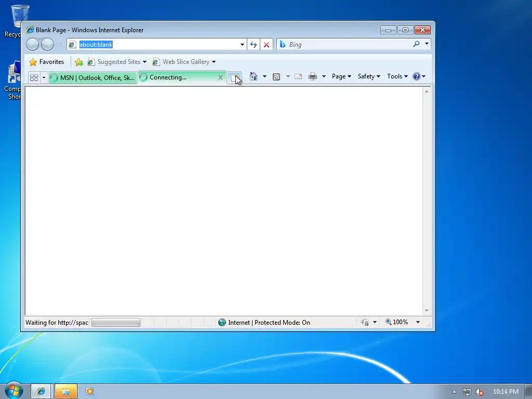Image resolution: width=532 pixels, height=399 pixels.
Task: Click the muted volume tray icon
Action: tap(480, 392)
